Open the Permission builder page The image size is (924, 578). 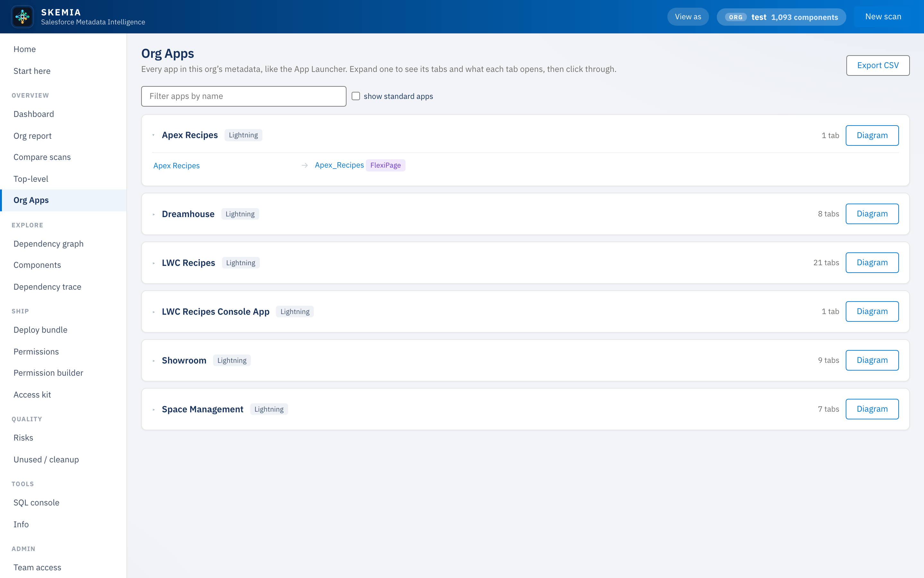64,373
